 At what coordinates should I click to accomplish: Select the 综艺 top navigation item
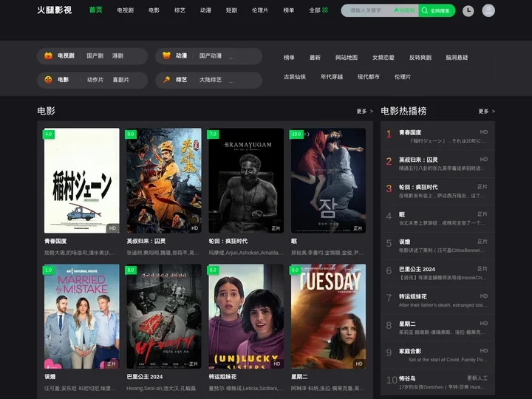[x=180, y=10]
